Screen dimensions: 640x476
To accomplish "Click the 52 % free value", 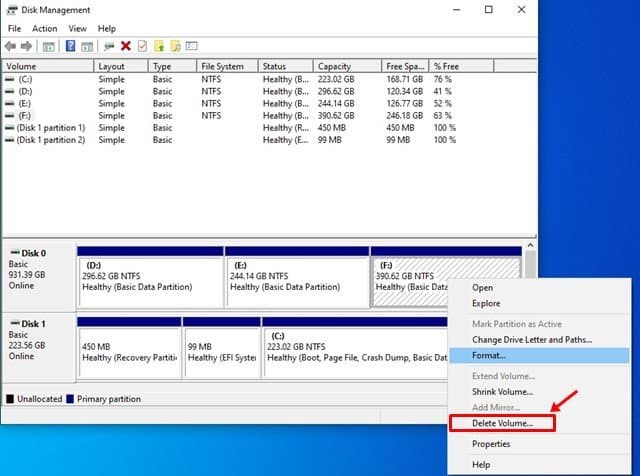I will pos(442,104).
